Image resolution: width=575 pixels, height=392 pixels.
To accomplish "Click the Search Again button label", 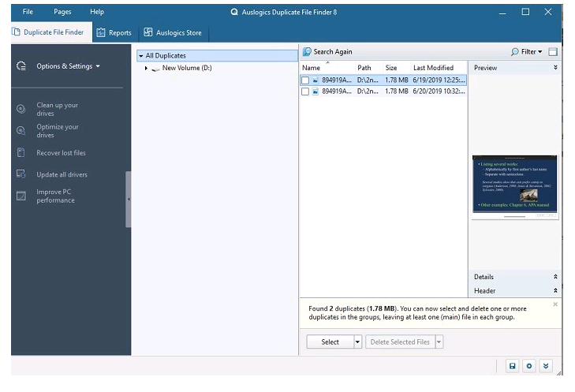I will 333,52.
